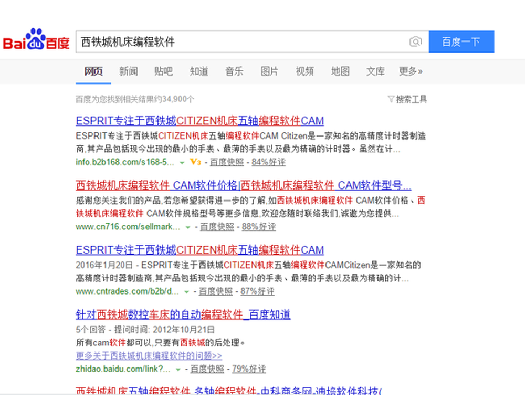This screenshot has height=420, width=525.
Task: Open 百度快照 for www.cn716.com result
Action: [217, 227]
